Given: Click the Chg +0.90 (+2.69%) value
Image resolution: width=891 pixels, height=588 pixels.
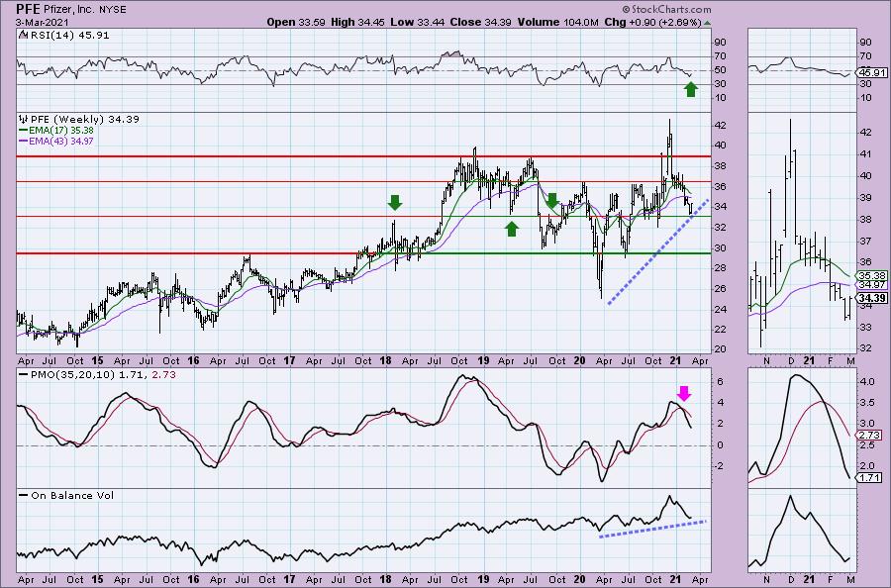Looking at the screenshot, I should 653,22.
